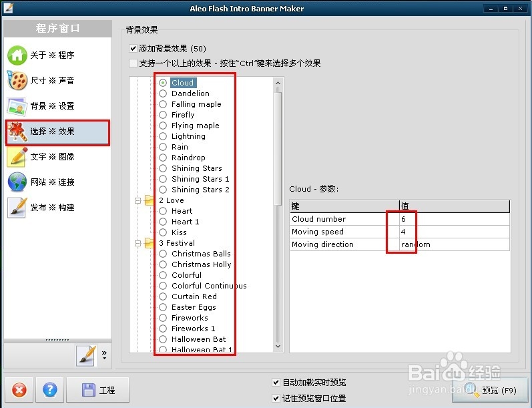Switch to 文字 ※ 图像 page
532x408 pixels.
coord(52,157)
